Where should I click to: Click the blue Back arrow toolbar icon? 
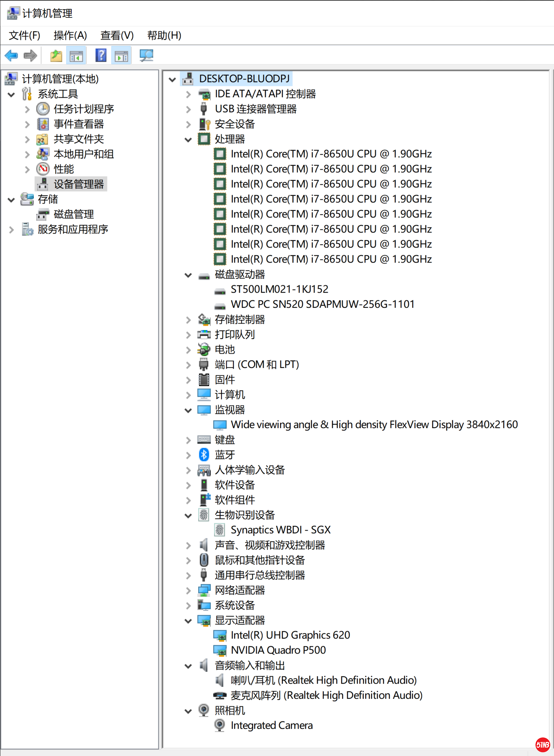[11, 56]
